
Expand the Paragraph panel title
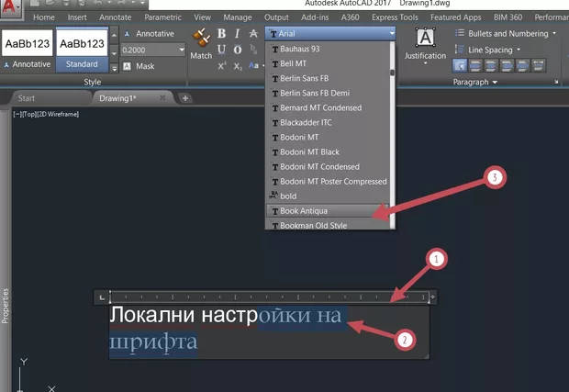pyautogui.click(x=474, y=82)
